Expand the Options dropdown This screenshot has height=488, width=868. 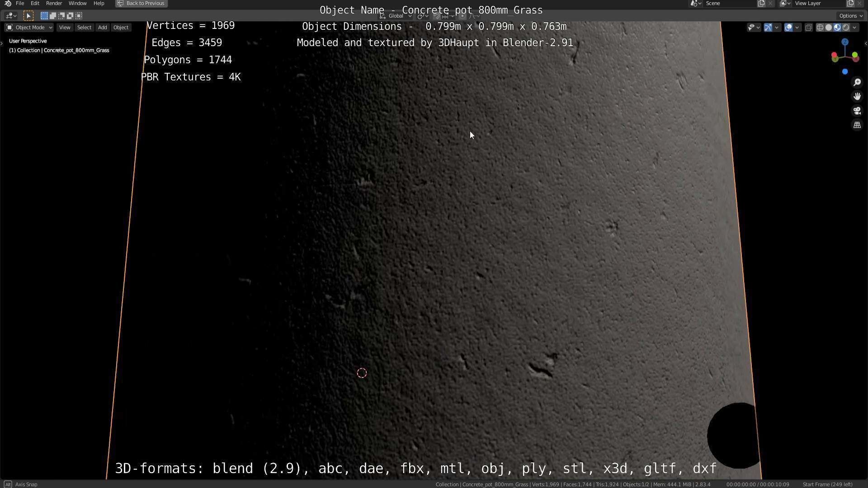tap(850, 16)
